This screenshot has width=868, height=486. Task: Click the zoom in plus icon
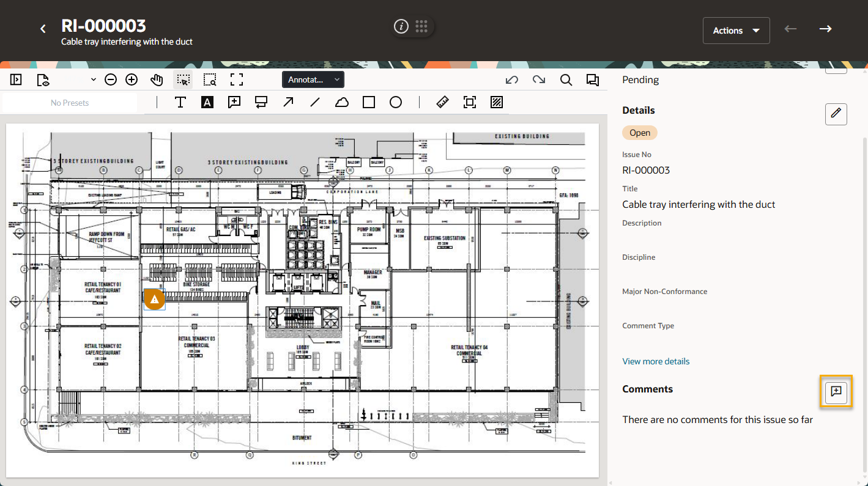(x=132, y=79)
